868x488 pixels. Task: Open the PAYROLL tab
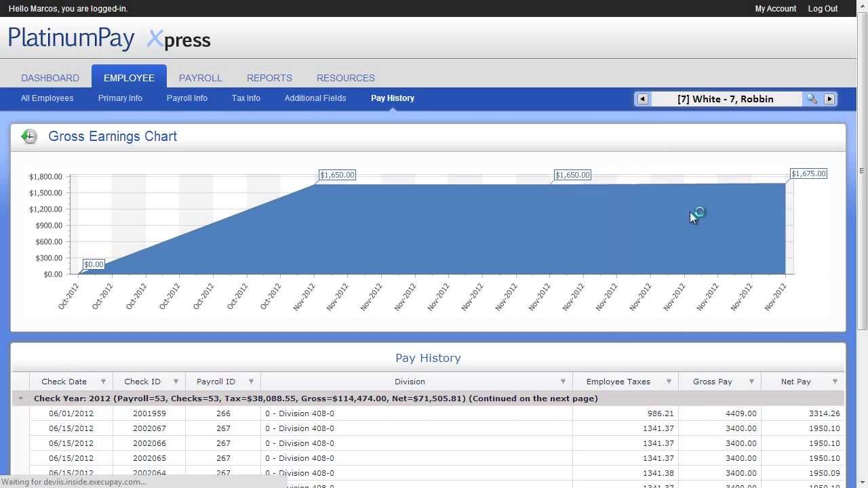pyautogui.click(x=200, y=78)
